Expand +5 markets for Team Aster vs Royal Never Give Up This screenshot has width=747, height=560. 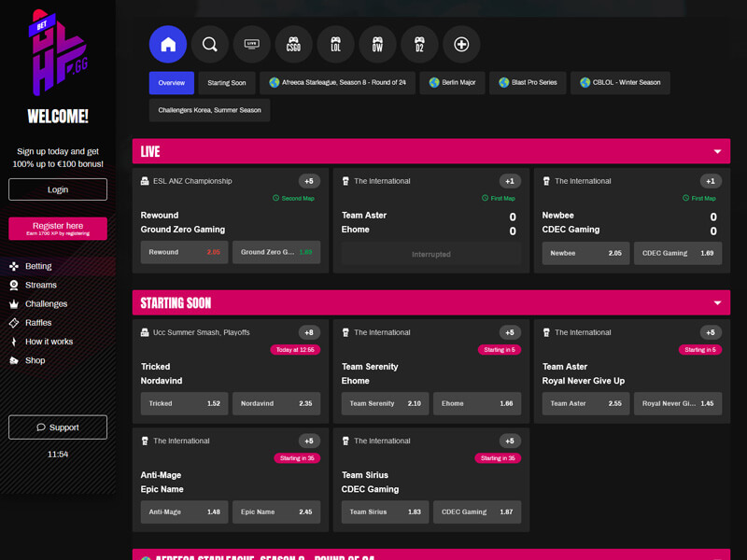coord(711,332)
